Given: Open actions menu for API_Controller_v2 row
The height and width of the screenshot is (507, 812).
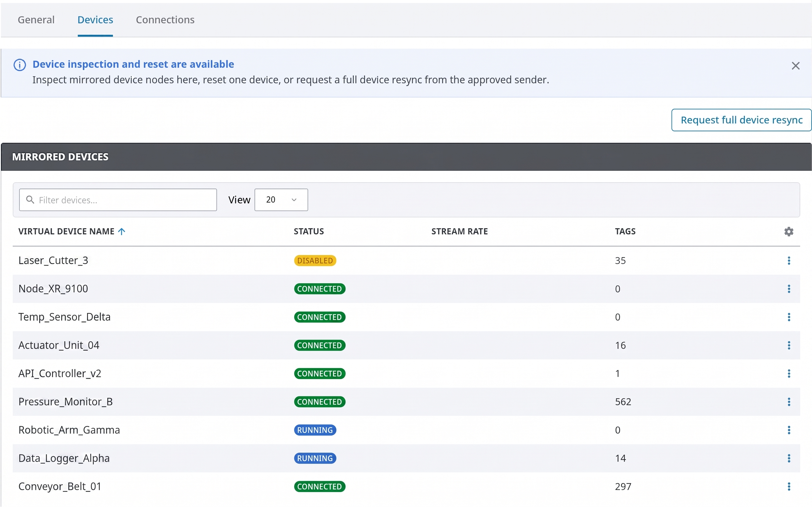Looking at the screenshot, I should 788,373.
